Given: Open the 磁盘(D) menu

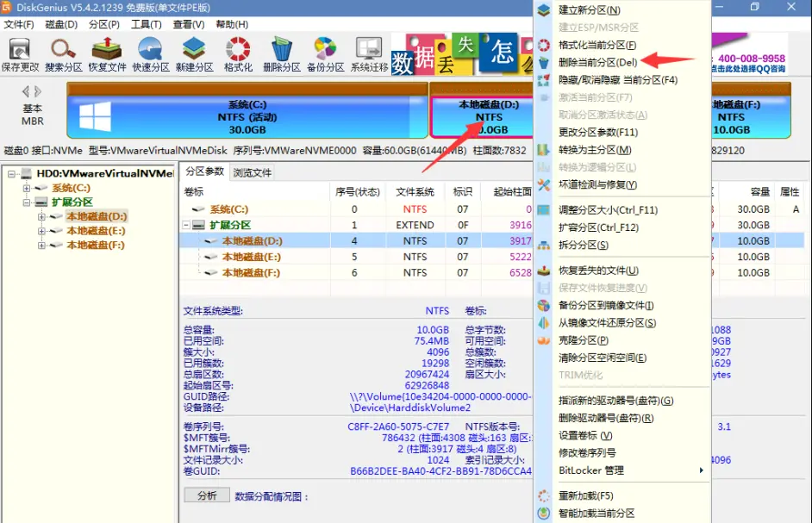Looking at the screenshot, I should tap(61, 24).
